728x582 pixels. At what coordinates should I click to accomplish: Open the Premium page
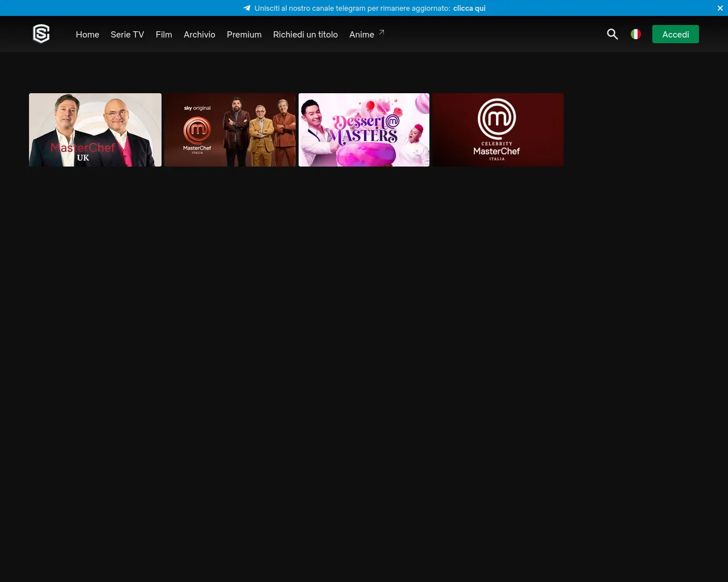pyautogui.click(x=244, y=35)
